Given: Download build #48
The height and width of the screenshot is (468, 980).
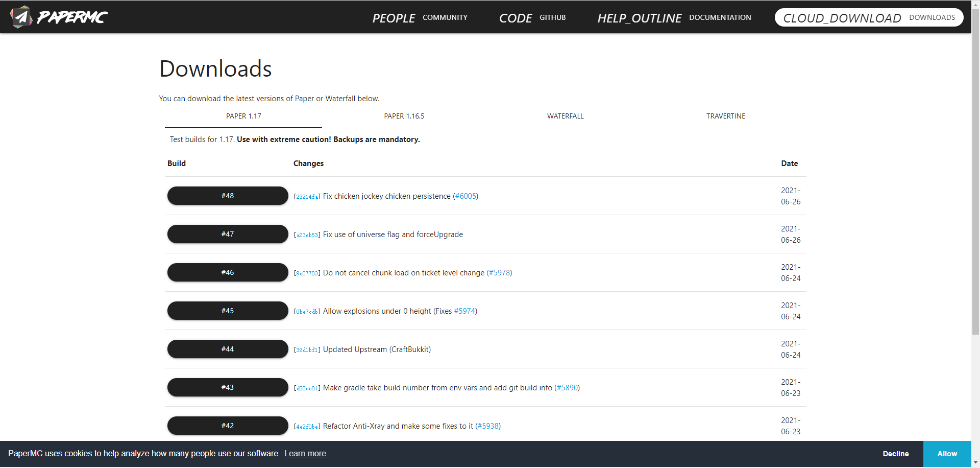Looking at the screenshot, I should [228, 196].
